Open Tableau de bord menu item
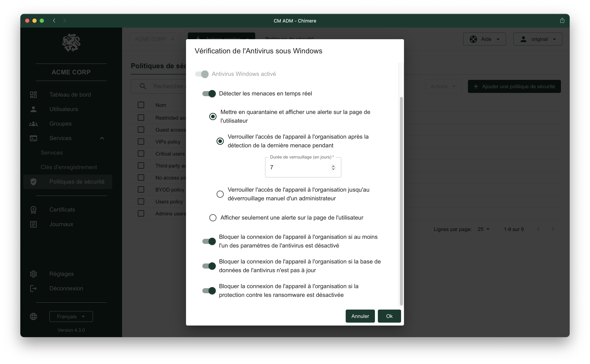This screenshot has width=590, height=364. (x=70, y=95)
